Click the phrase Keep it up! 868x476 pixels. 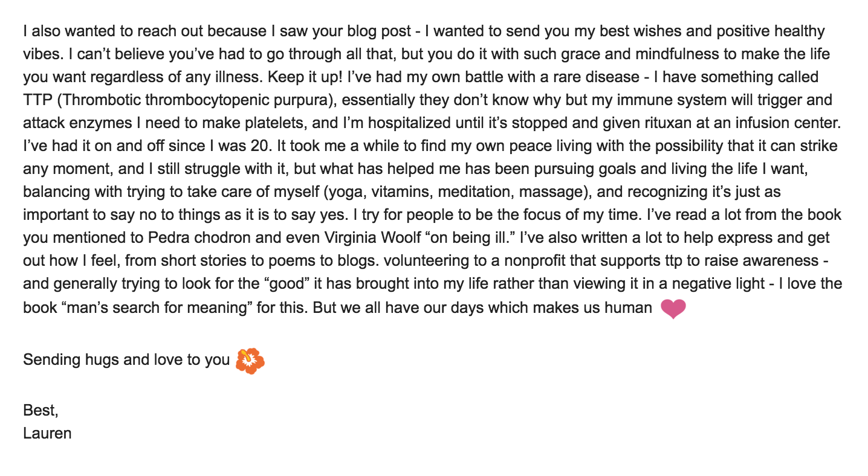pyautogui.click(x=306, y=77)
